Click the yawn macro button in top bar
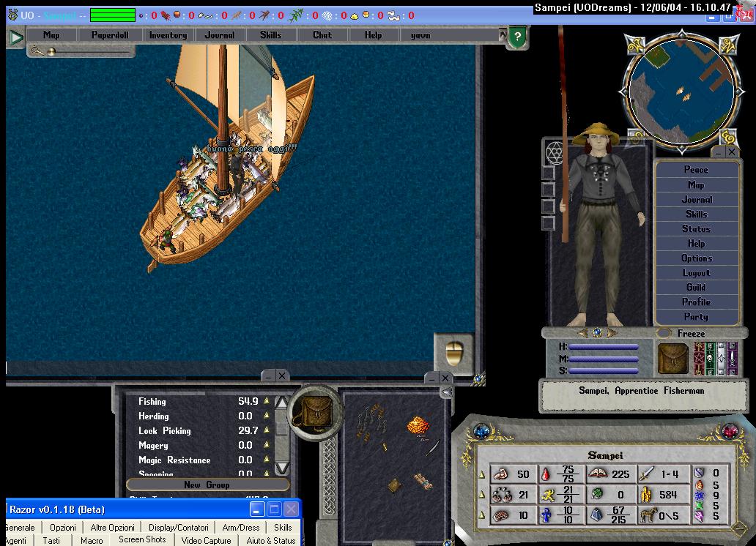 tap(420, 34)
